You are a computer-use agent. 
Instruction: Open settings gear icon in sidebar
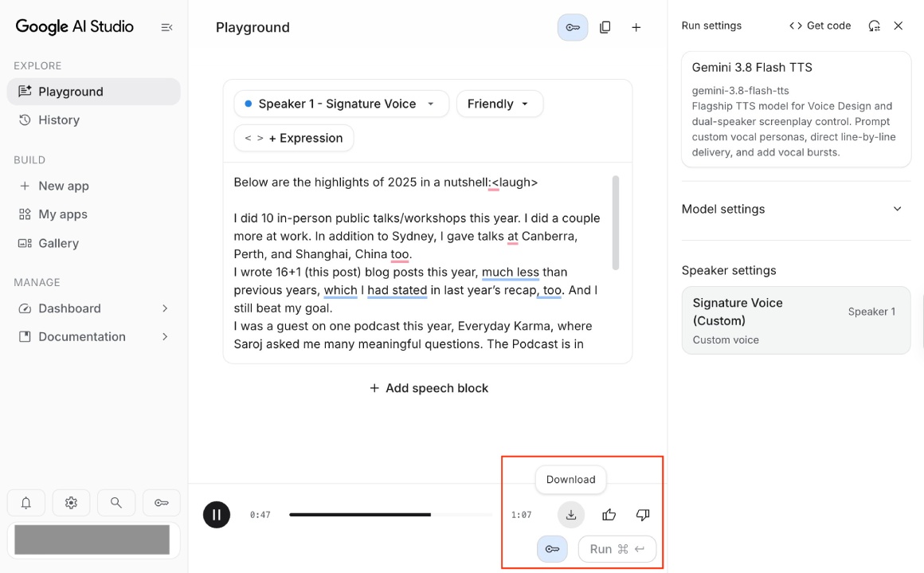(x=72, y=503)
